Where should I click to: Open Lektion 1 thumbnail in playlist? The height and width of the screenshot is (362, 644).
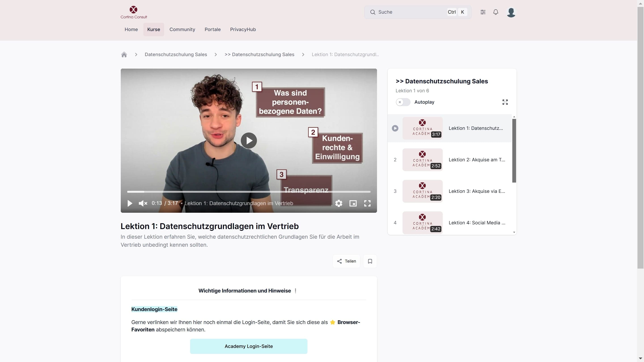point(422,128)
